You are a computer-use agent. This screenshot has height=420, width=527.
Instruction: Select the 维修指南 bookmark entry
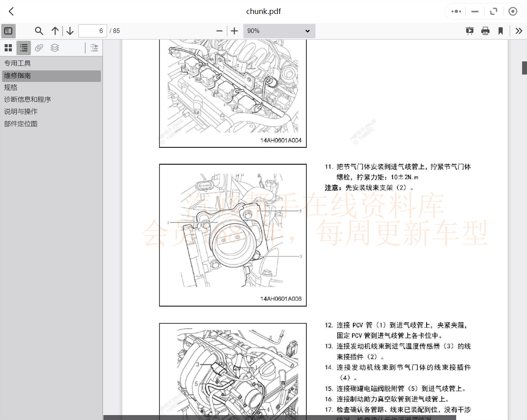pyautogui.click(x=18, y=76)
